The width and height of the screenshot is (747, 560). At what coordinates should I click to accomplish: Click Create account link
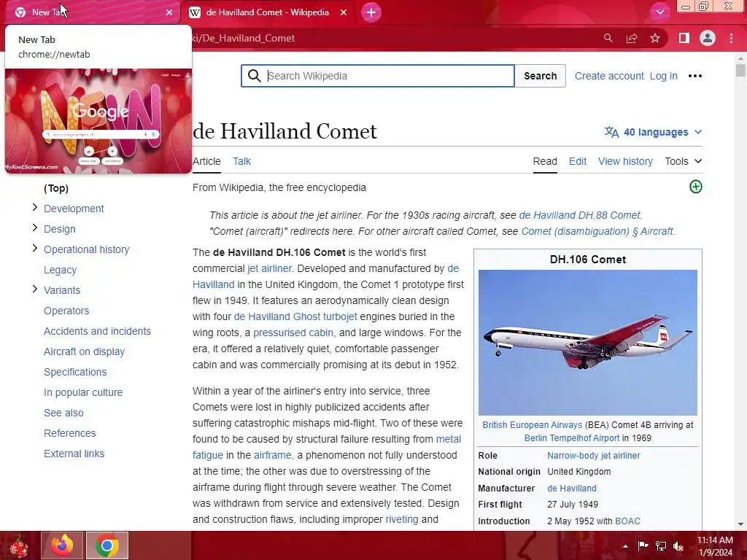coord(609,76)
